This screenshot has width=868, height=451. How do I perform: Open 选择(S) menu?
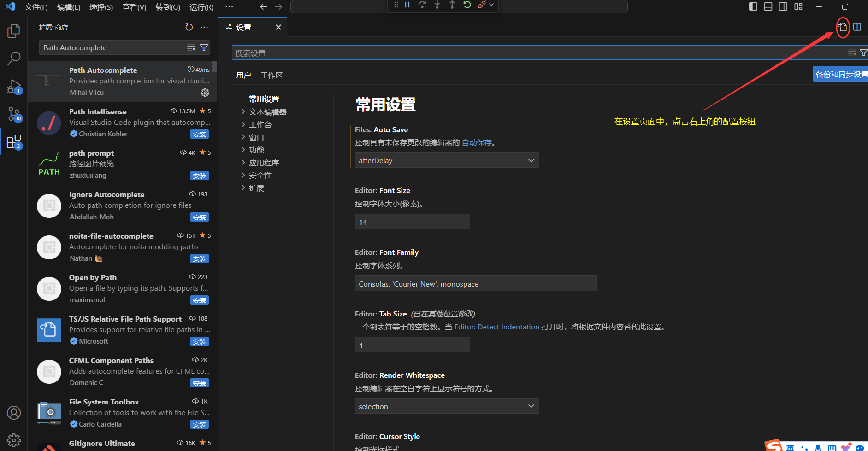(101, 7)
